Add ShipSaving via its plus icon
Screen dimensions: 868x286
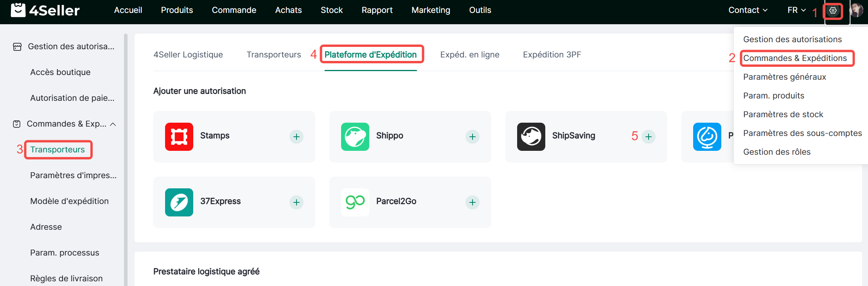[649, 137]
